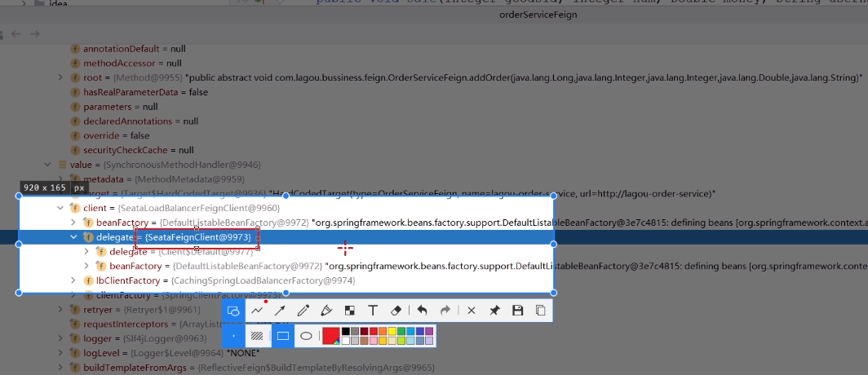The image size is (868, 375).
Task: Select the pencil freehand tool
Action: [x=303, y=311]
